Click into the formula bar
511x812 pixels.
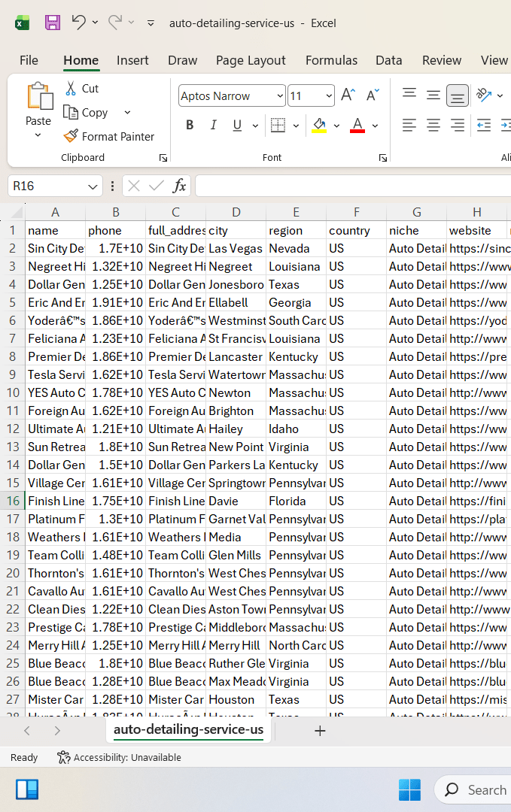(x=353, y=186)
